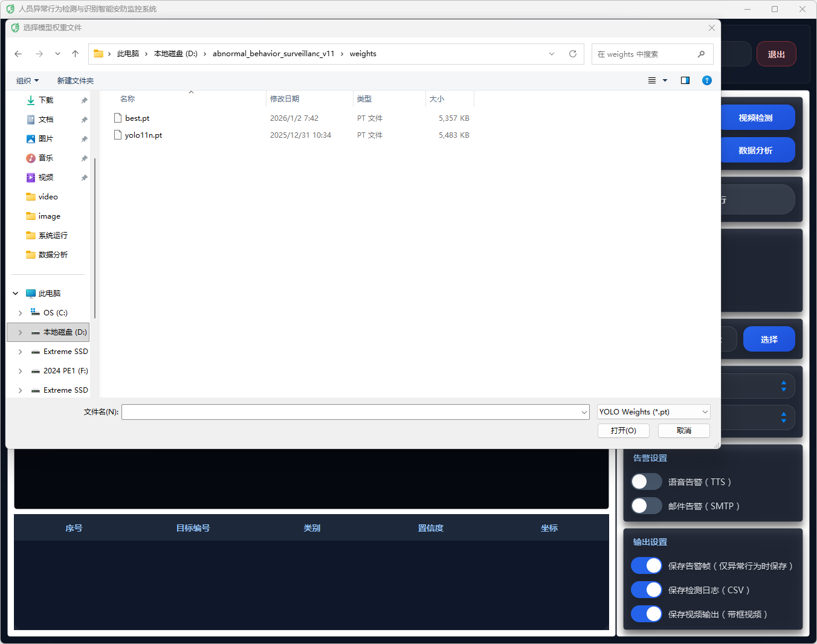Toggle the preview pane icon
The height and width of the screenshot is (644, 817).
(685, 80)
